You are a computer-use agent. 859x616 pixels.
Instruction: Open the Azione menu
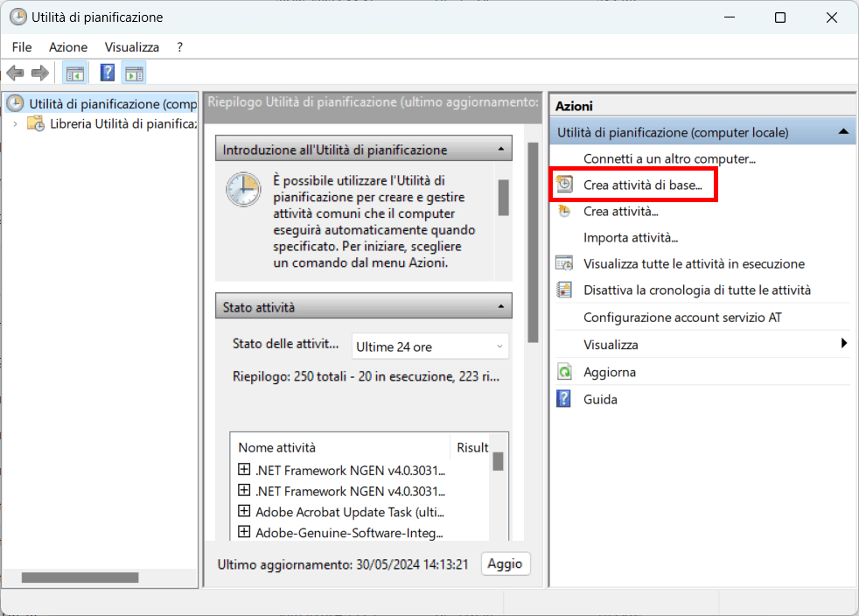tap(68, 46)
